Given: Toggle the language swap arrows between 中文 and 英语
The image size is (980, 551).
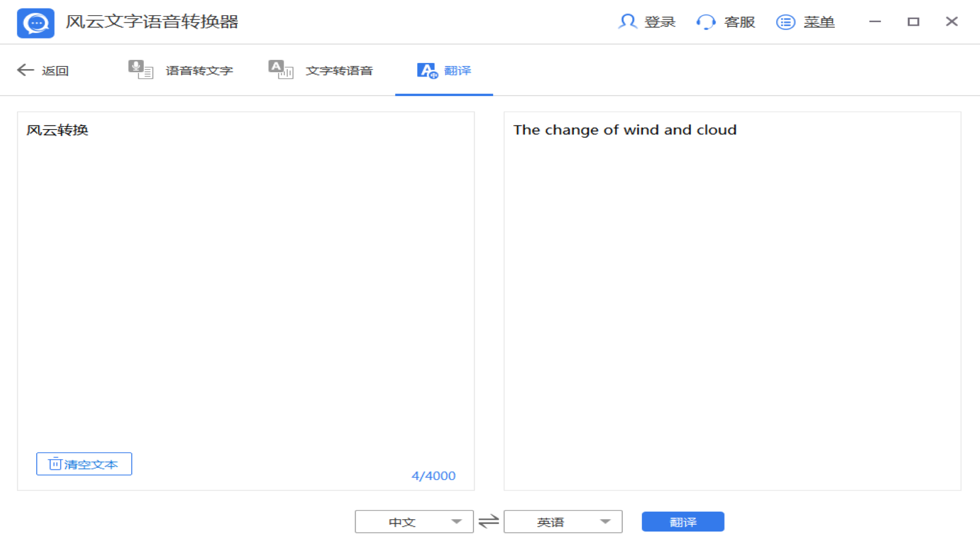Looking at the screenshot, I should pos(488,521).
